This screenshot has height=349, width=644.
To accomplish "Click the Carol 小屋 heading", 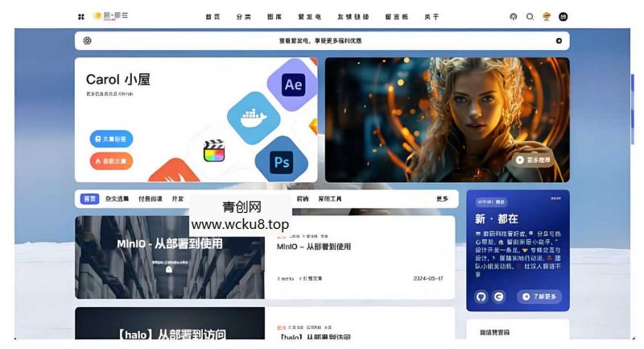I will coord(118,79).
